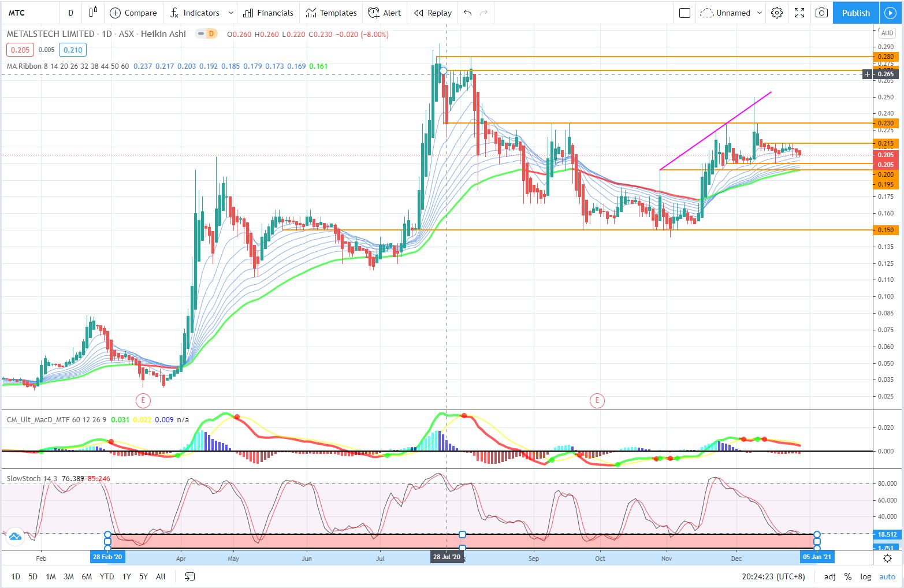Screen dimensions: 904x588
Task: Set range to 3M
Action: click(68, 576)
